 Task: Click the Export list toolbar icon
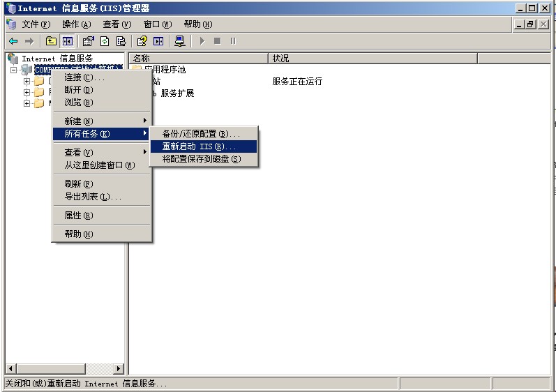pyautogui.click(x=121, y=41)
